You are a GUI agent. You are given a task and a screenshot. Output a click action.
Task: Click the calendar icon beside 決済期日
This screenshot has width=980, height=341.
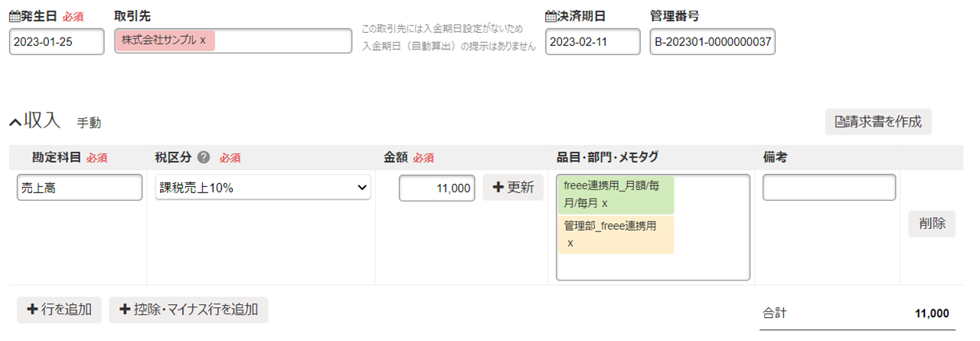550,15
